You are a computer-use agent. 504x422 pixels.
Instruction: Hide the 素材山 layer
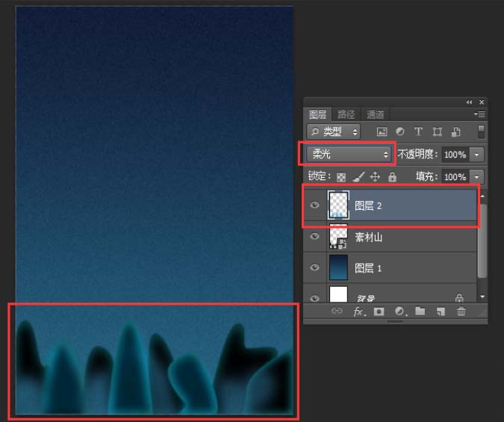click(314, 237)
